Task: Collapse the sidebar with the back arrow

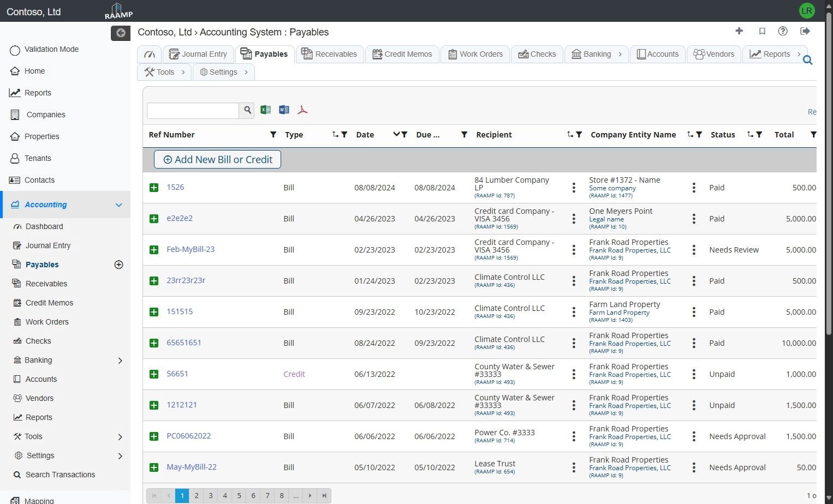Action: click(121, 33)
